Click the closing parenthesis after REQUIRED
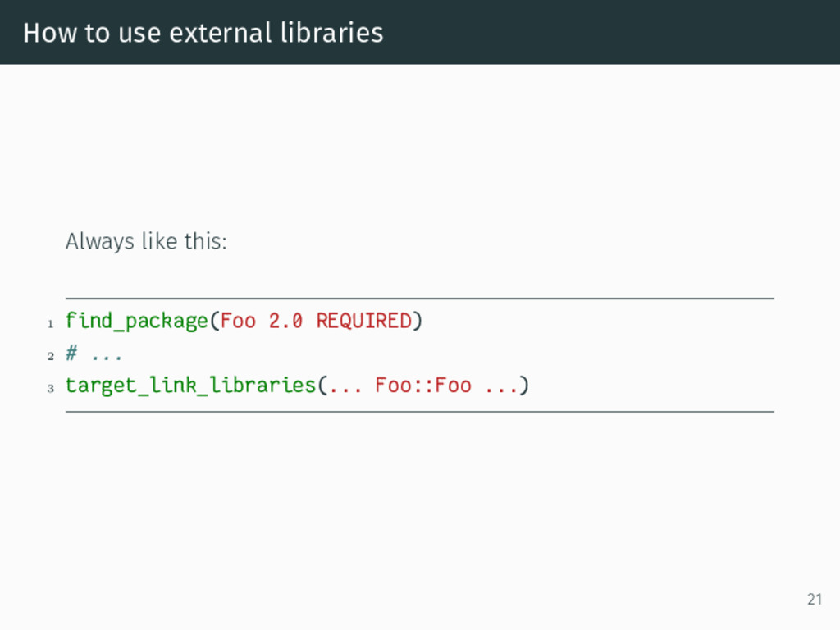 coord(418,321)
